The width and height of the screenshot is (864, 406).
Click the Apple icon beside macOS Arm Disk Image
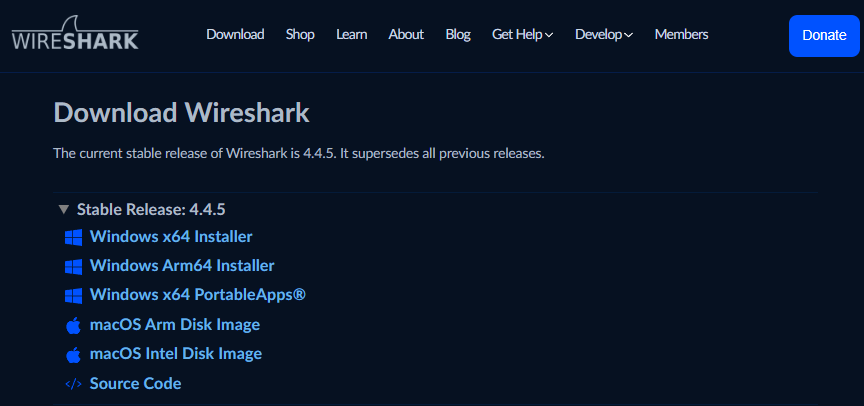pyautogui.click(x=73, y=326)
